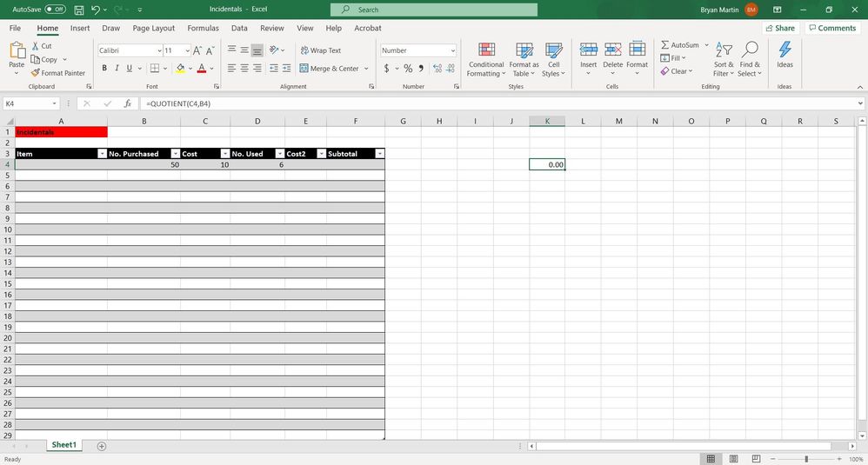Click the Format Painter brush

(36, 73)
